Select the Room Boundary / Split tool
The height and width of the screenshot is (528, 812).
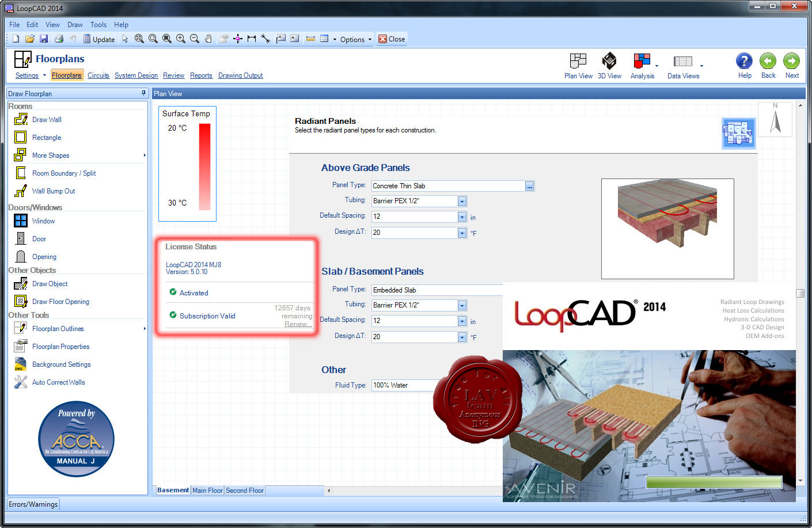(63, 173)
